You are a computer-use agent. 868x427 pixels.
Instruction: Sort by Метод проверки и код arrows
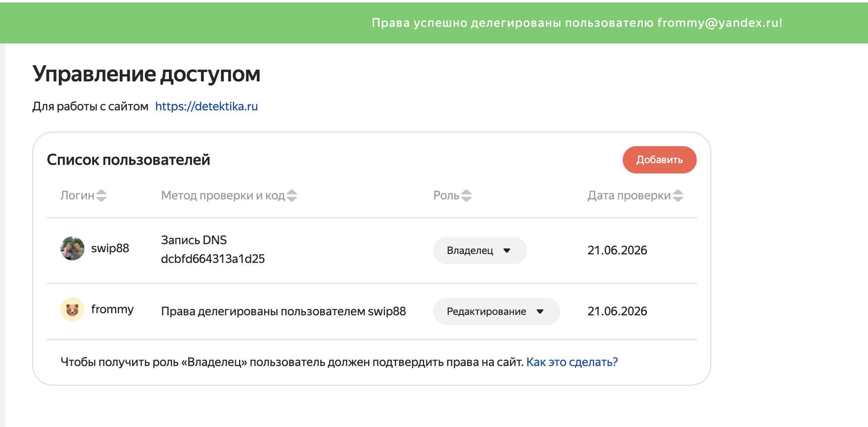pos(292,196)
